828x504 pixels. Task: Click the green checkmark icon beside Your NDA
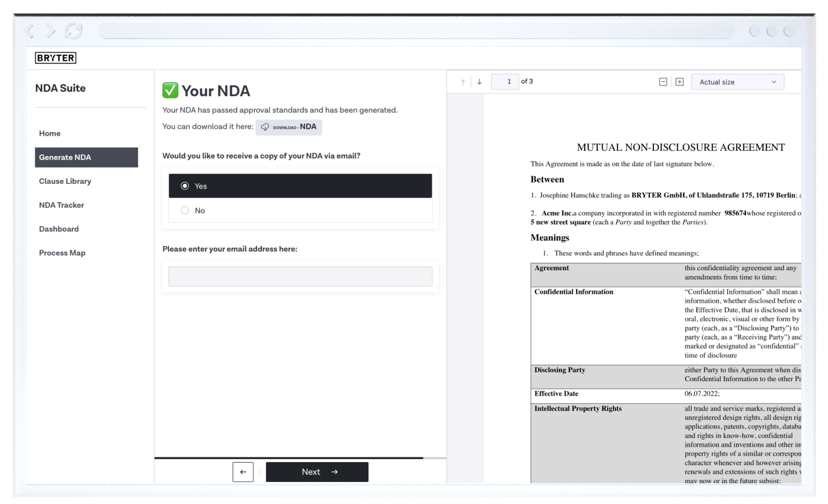coord(170,90)
